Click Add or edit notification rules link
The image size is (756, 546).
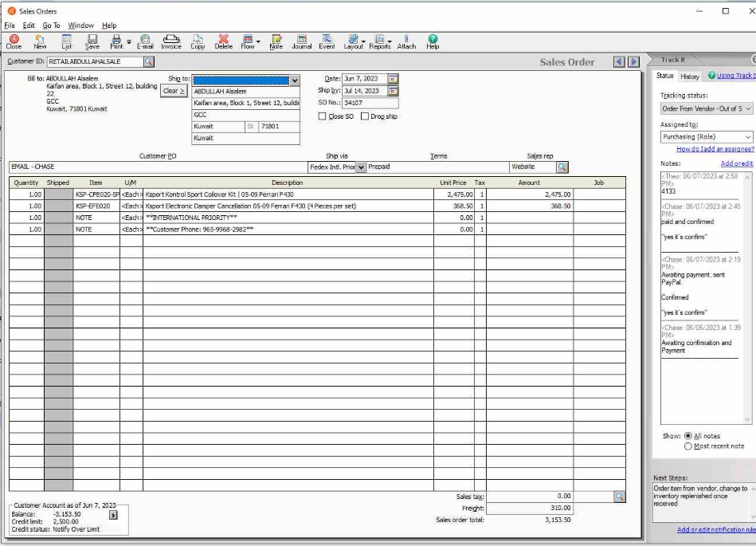coord(716,529)
